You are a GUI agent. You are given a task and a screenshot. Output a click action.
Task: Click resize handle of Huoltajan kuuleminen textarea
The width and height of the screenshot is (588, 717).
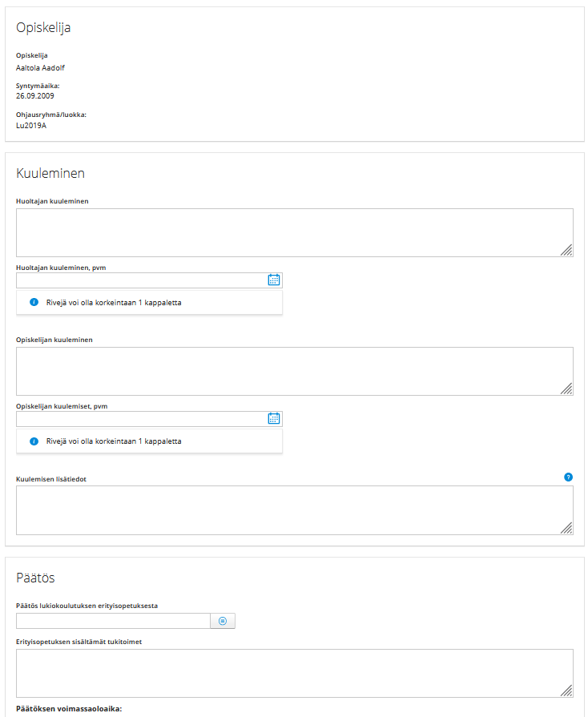(x=566, y=250)
